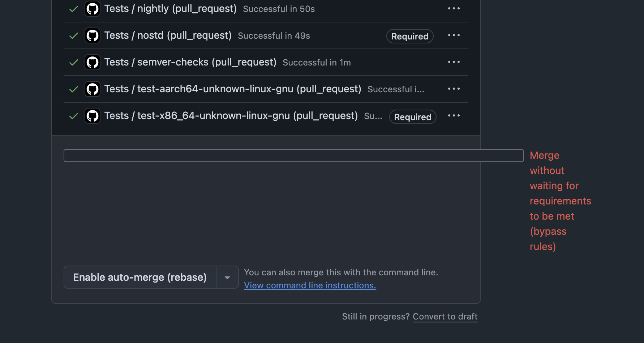Screen dimensions: 644x343
Task: Click GitHub Actions icon for test-x86_64 check
Action: (93, 116)
